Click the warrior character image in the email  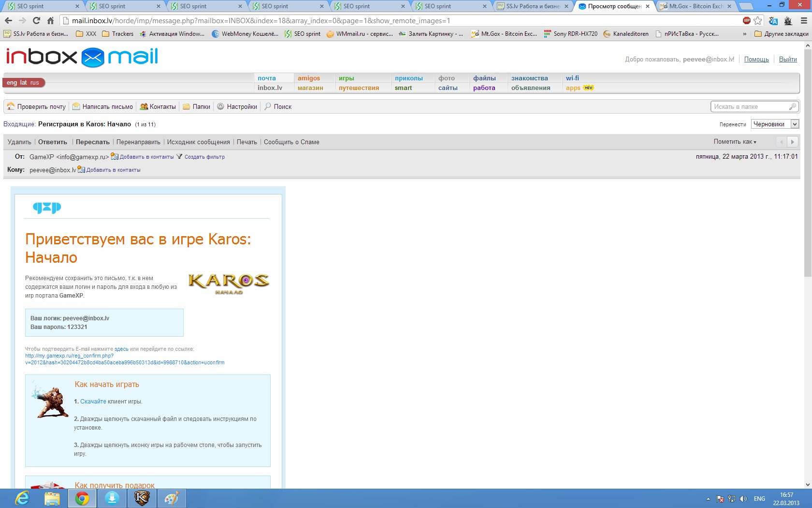click(x=50, y=400)
